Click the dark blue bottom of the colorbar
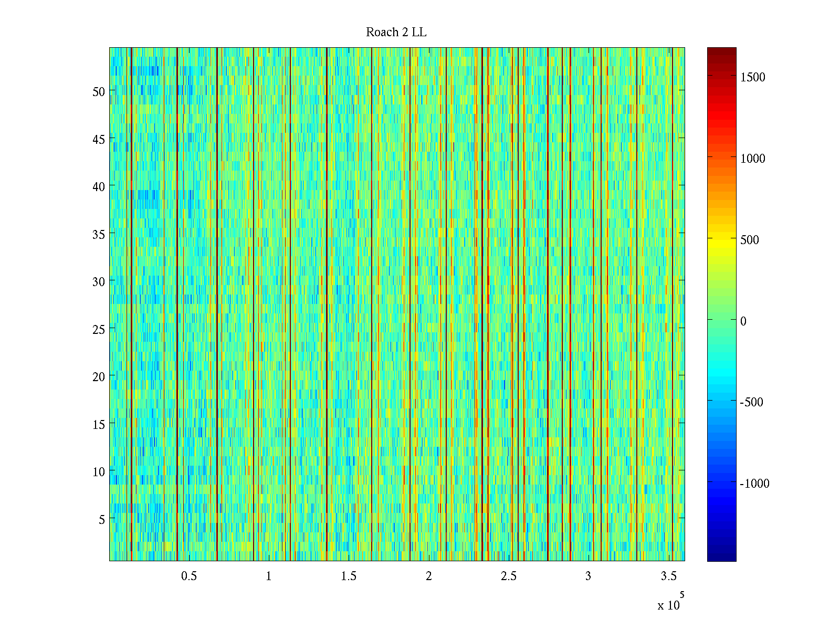 tap(721, 556)
